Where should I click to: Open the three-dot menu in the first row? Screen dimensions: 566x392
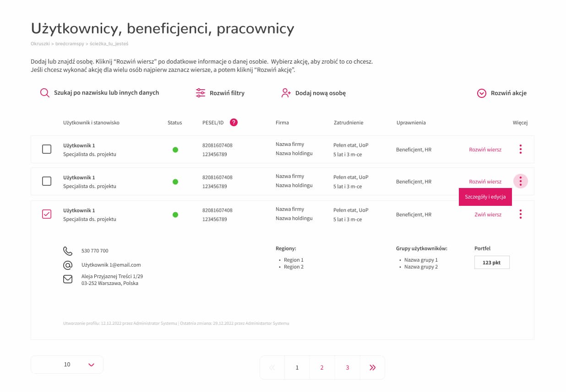(521, 149)
